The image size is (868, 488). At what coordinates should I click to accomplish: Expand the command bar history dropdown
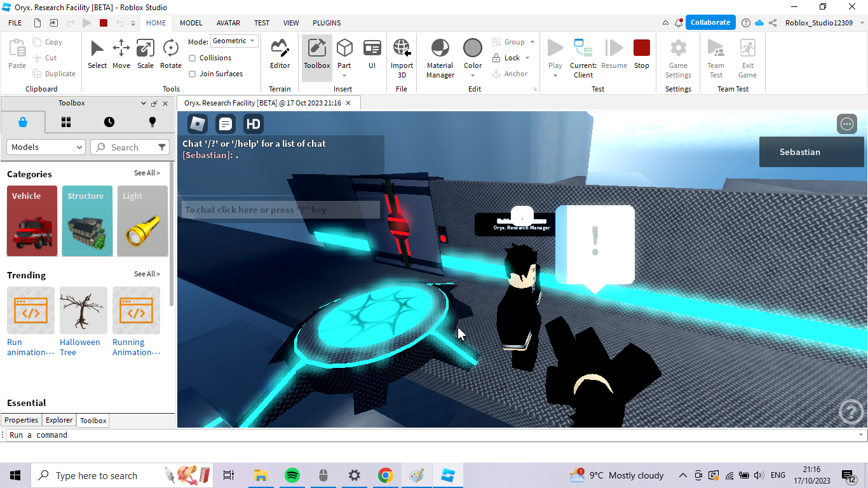coord(862,435)
